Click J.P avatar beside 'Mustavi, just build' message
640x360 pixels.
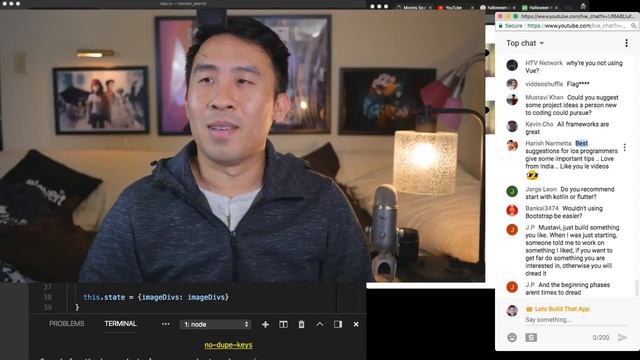tap(512, 229)
